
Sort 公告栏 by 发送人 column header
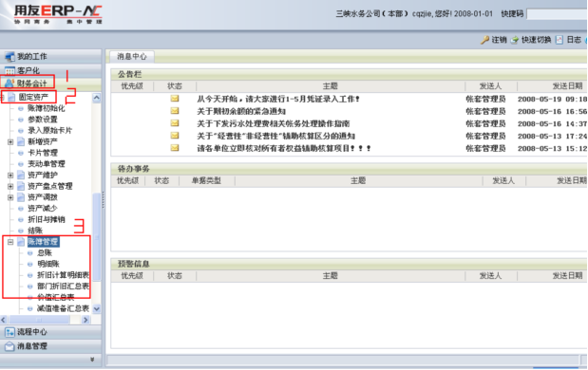pos(490,86)
